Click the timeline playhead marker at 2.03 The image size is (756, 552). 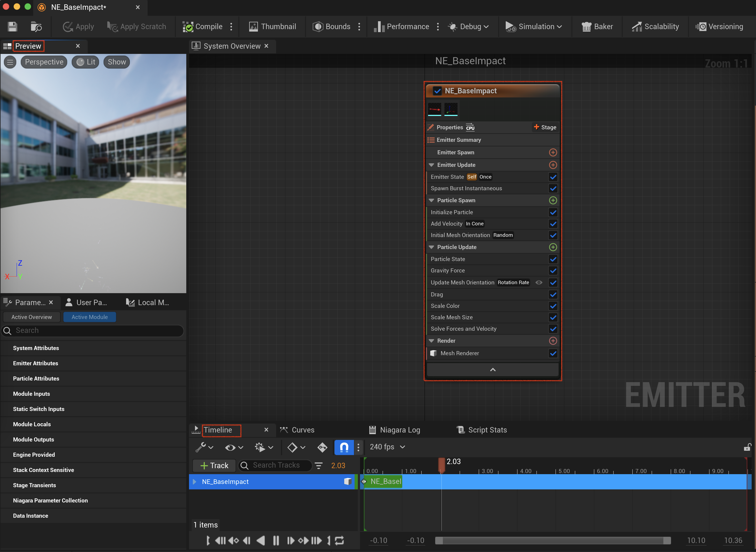[441, 465]
